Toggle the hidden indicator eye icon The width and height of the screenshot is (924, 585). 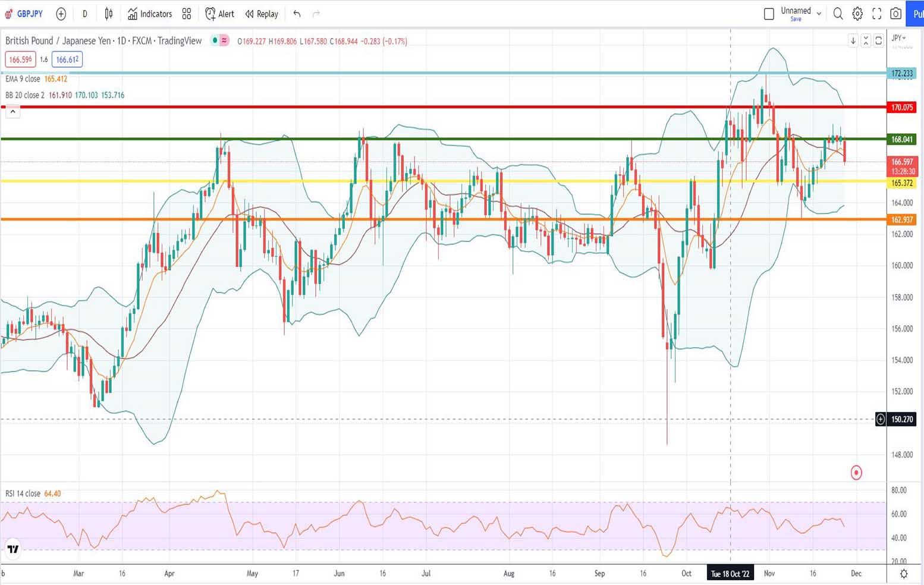point(224,40)
